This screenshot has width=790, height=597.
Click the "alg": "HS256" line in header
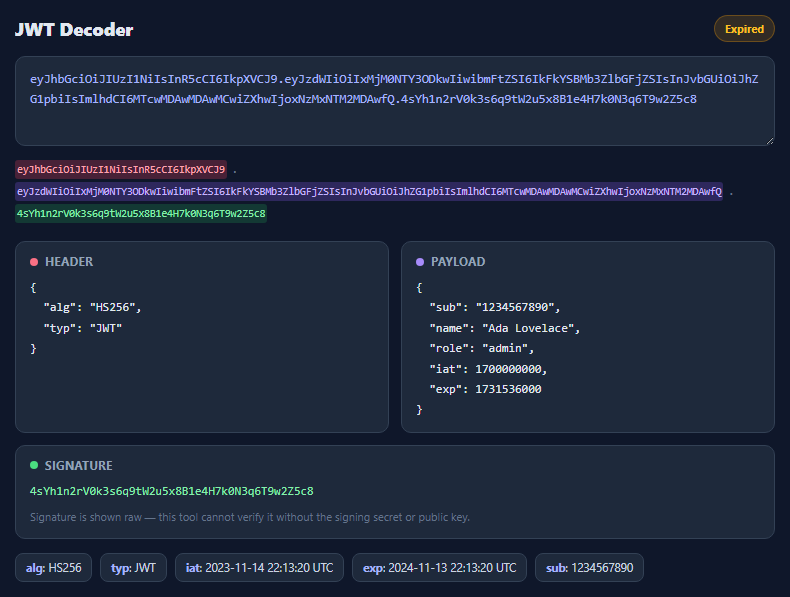92,307
